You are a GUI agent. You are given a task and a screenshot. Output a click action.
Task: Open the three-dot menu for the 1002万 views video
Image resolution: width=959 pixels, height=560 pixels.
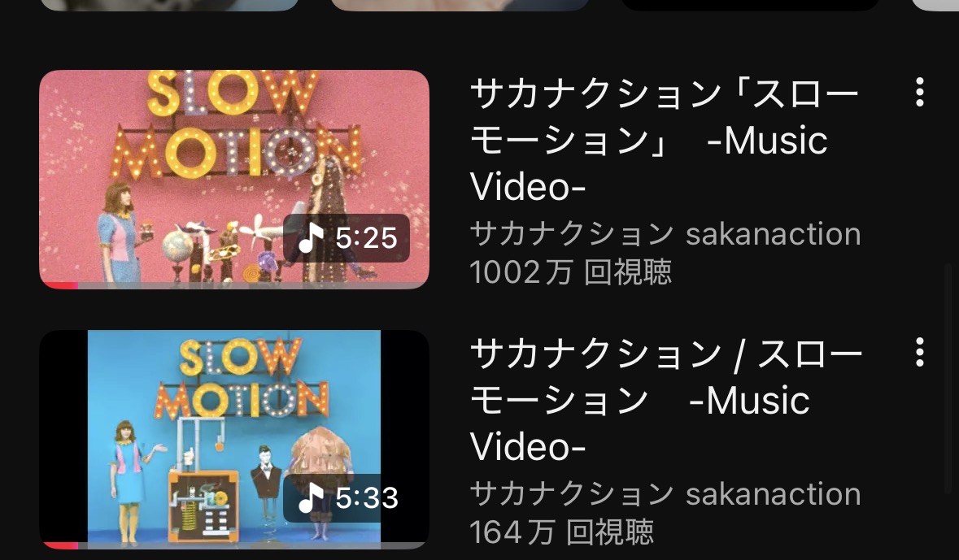[x=919, y=93]
